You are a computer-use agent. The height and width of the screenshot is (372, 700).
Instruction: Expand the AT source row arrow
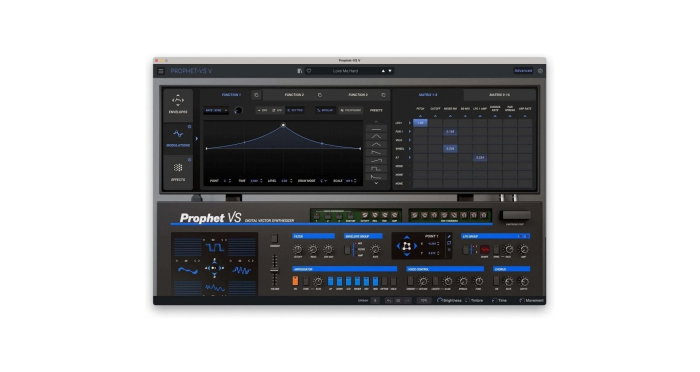(x=409, y=158)
